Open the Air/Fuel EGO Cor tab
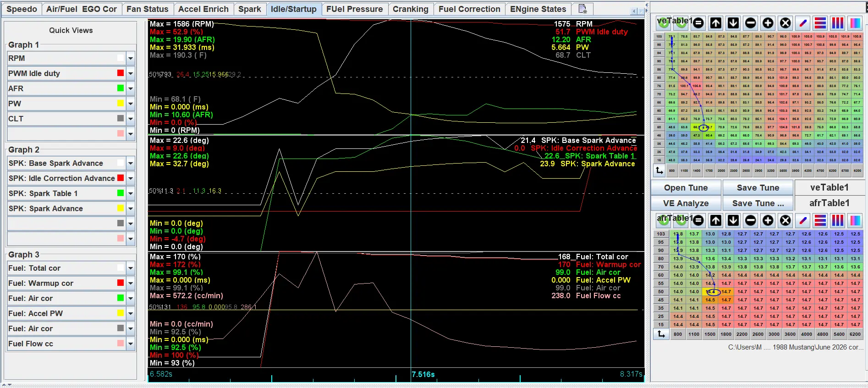 82,9
